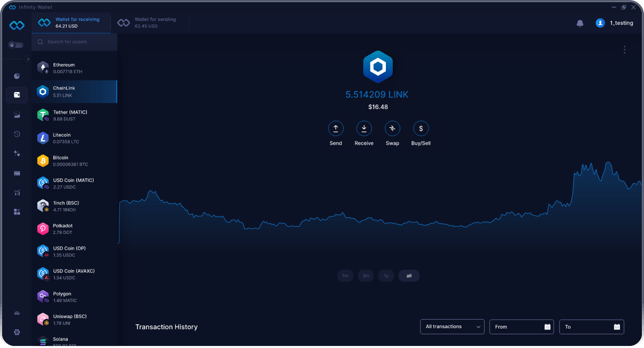Click the Receive arrow-down icon
This screenshot has height=348, width=644.
click(364, 128)
